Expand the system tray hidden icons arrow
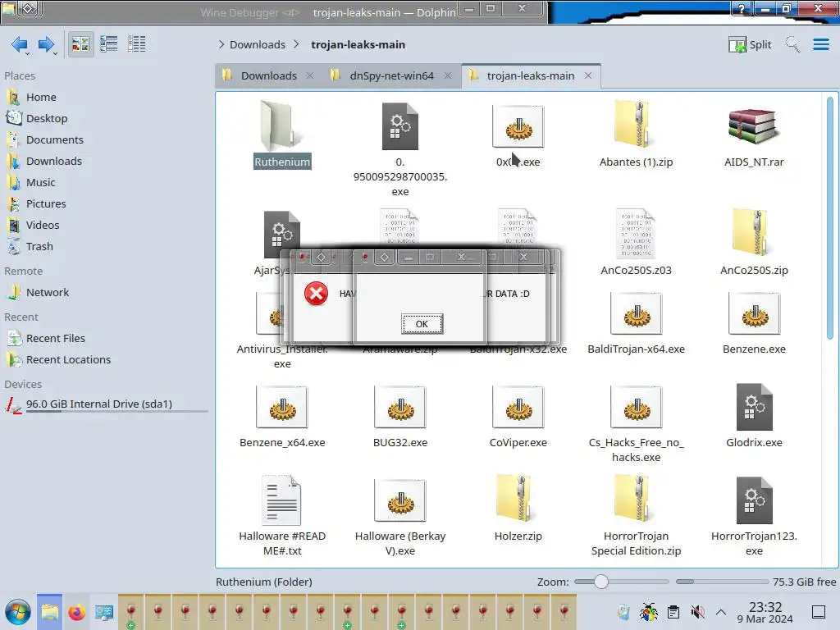840x630 pixels. coord(721,612)
